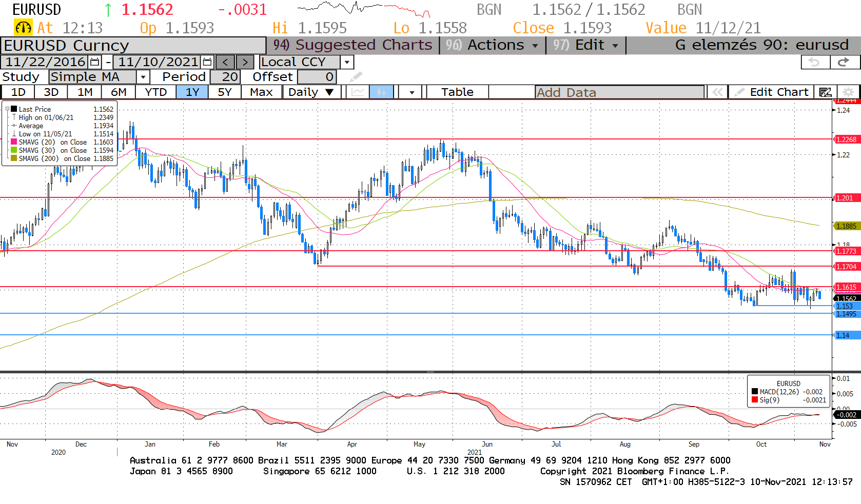Viewport: 861px width, 504px height.
Task: Click the undo arrow button
Action: (x=815, y=62)
